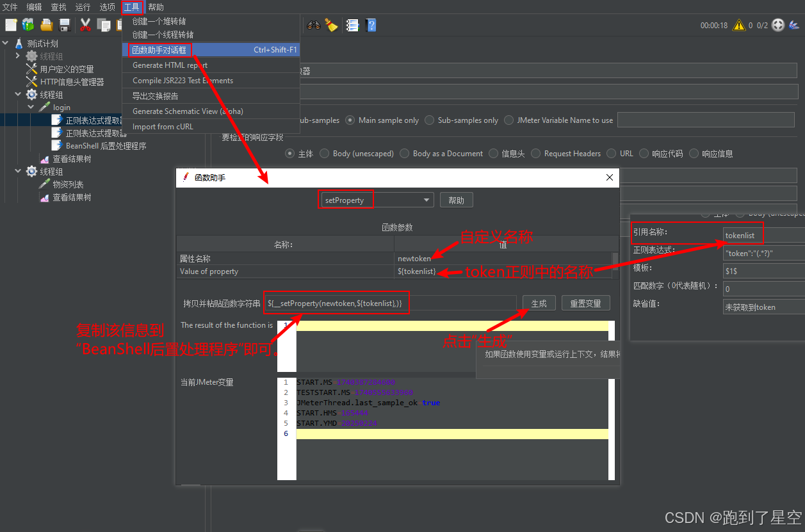This screenshot has width=805, height=532.
Task: Click the 重置变量 button
Action: 586,303
